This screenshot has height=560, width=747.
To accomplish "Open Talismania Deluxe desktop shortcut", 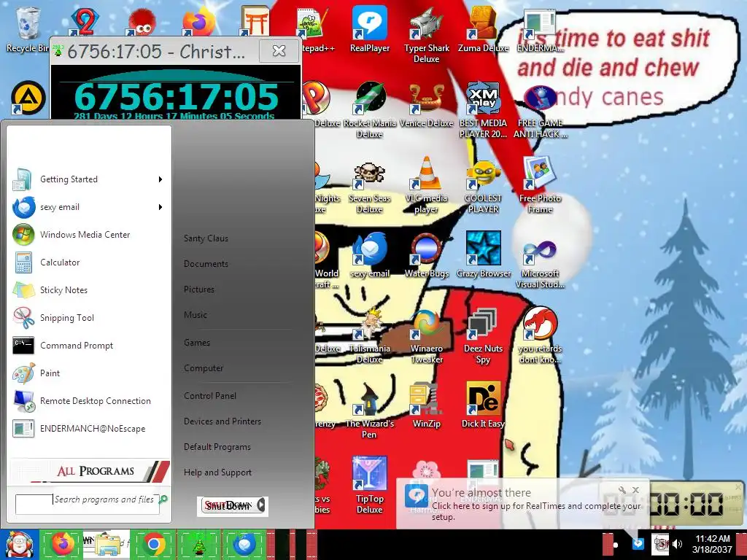I will coord(370,335).
